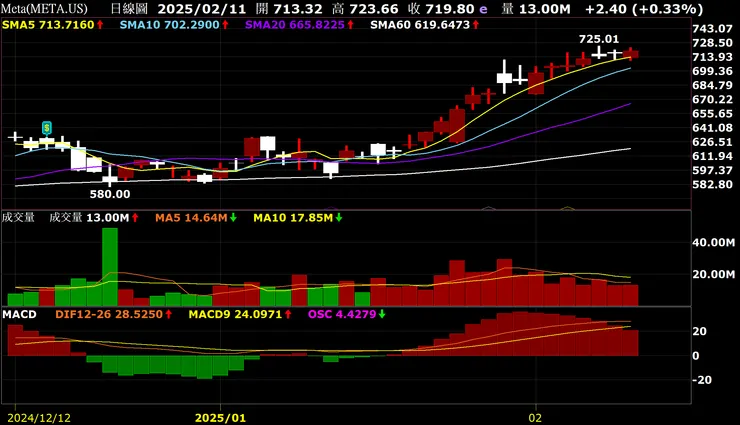
Task: Click the volume MA10 17.85M legend
Action: [x=298, y=218]
